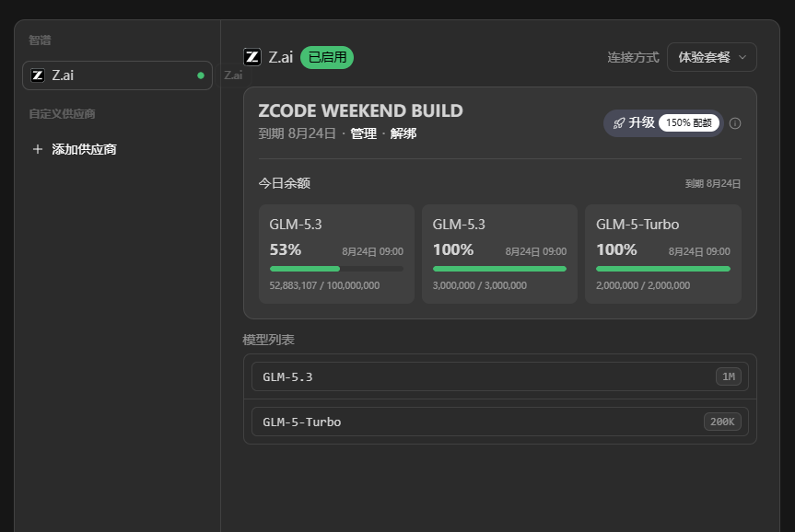Click the 2,000,000 / 2,000,000 usage text
The image size is (795, 532).
(x=643, y=285)
